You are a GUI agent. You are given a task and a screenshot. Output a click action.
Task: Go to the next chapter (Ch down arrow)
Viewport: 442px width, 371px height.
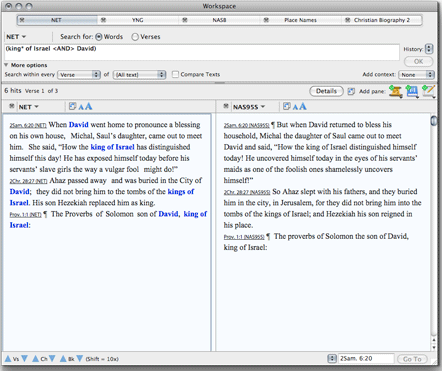point(52,359)
